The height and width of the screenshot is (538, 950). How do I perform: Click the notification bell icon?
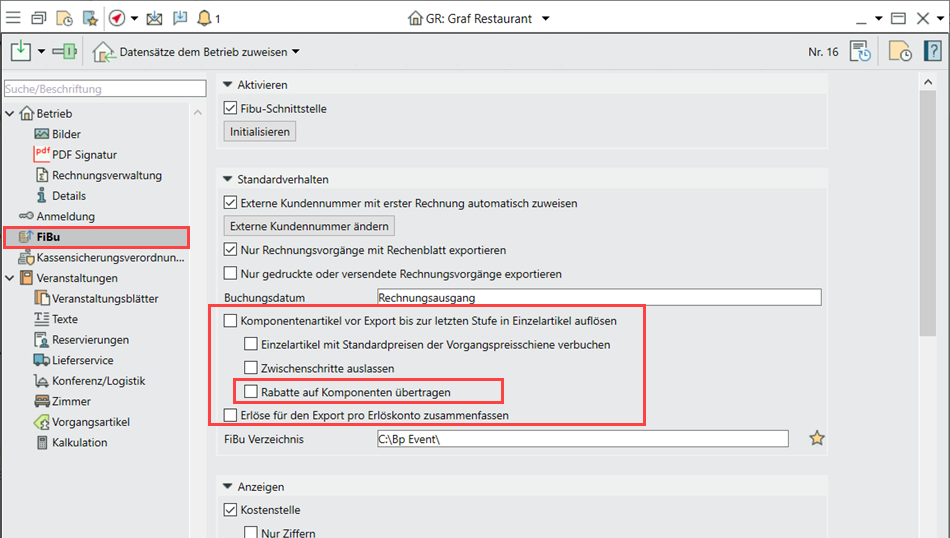click(204, 18)
